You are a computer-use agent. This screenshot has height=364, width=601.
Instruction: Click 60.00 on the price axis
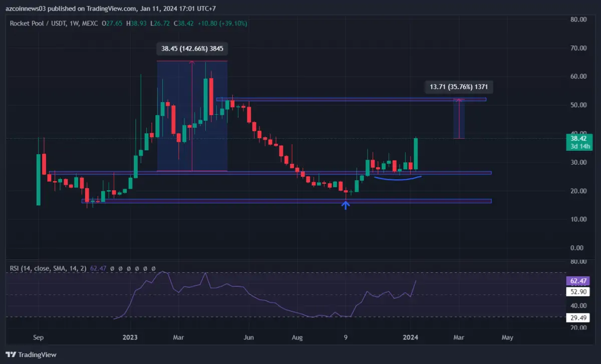click(x=578, y=77)
